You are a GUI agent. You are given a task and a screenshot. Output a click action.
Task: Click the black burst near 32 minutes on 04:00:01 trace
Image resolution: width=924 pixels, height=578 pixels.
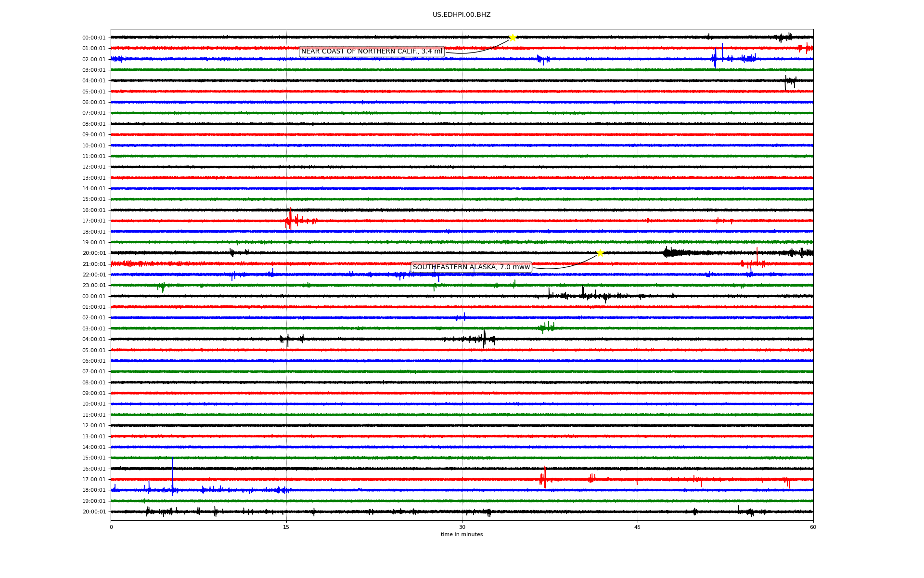(484, 338)
